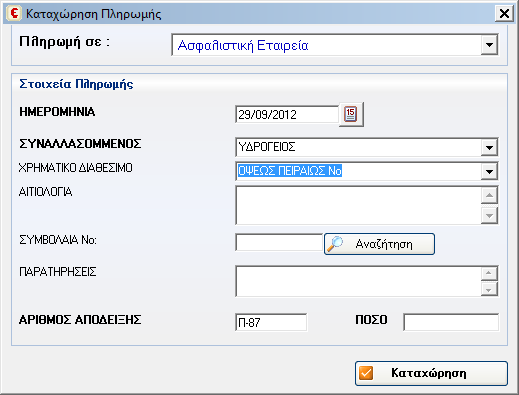Close the Καταχώρηση Πληρωμής window

tap(504, 14)
